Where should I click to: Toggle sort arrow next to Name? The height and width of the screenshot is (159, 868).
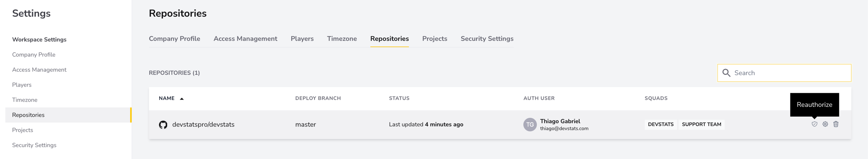pyautogui.click(x=182, y=99)
